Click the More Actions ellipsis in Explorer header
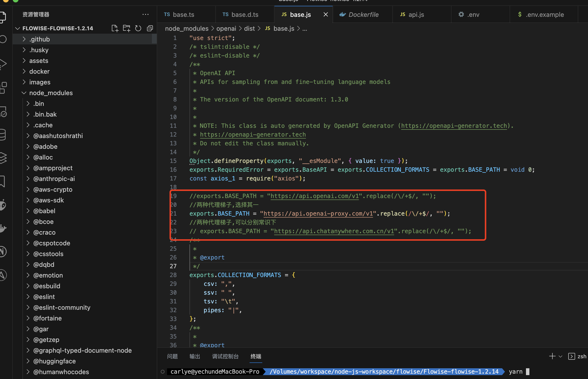This screenshot has width=588, height=379. tap(146, 14)
